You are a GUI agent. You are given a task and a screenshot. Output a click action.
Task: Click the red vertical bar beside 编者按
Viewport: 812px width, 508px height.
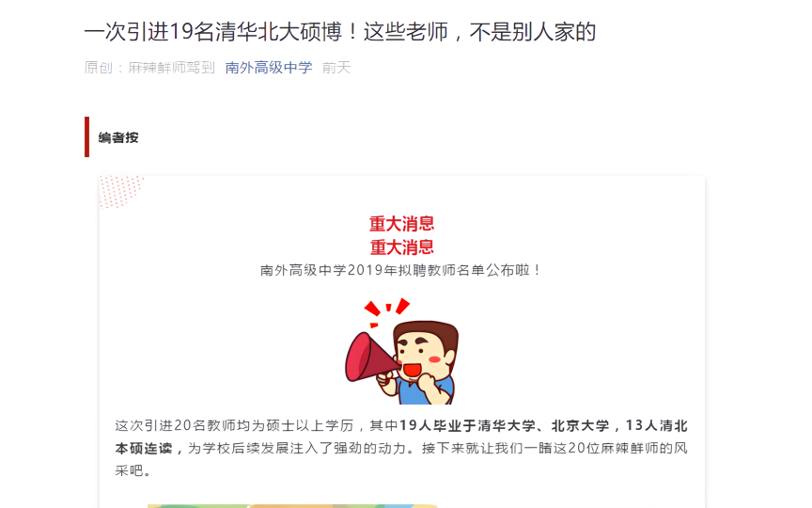pyautogui.click(x=87, y=136)
